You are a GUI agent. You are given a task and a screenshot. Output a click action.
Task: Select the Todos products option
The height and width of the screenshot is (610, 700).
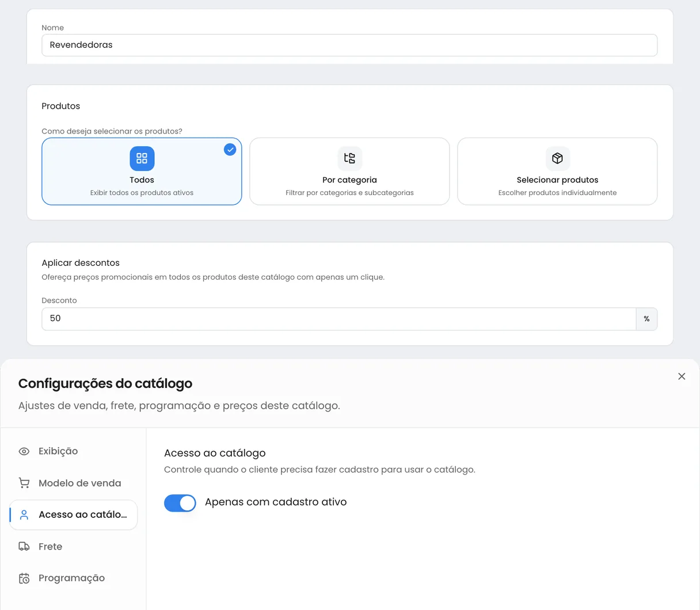[x=142, y=171]
